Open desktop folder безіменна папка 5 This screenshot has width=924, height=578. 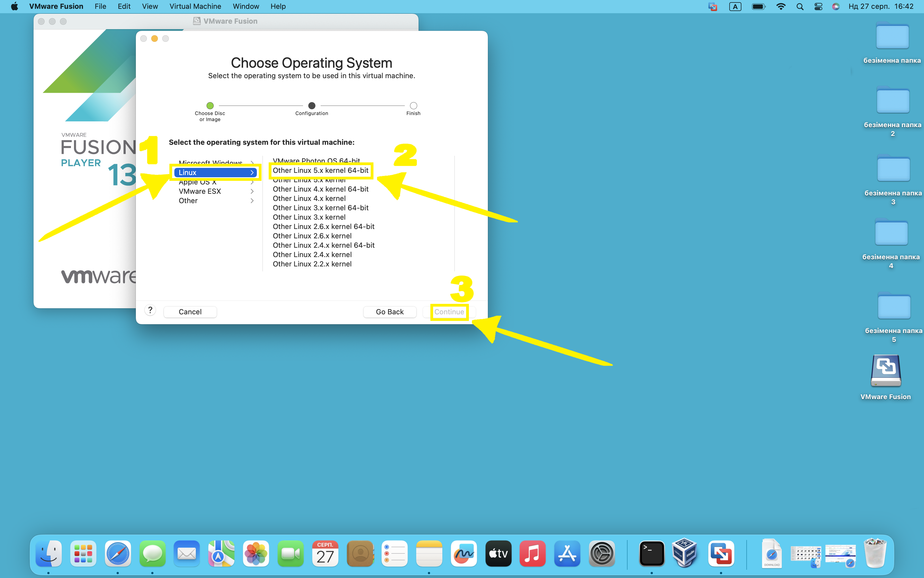894,306
